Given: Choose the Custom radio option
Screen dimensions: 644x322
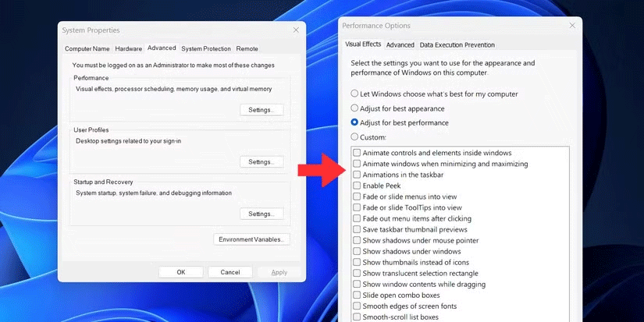Looking at the screenshot, I should coord(368,137).
